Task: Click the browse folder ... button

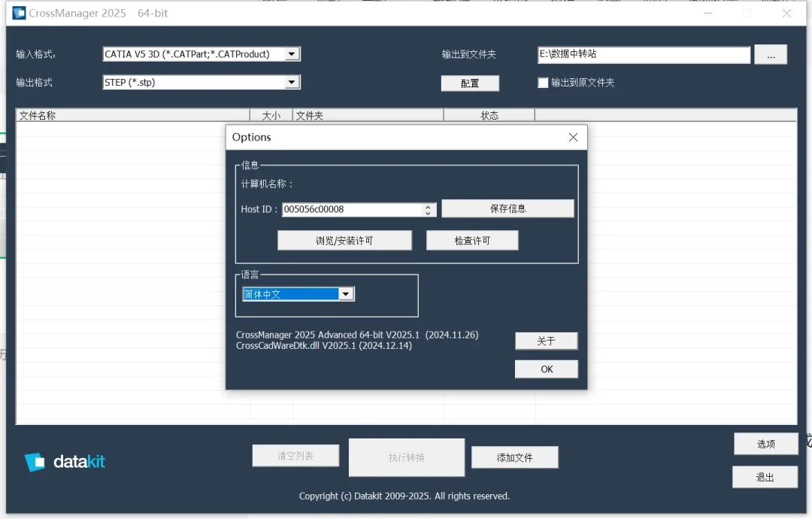Action: click(771, 55)
